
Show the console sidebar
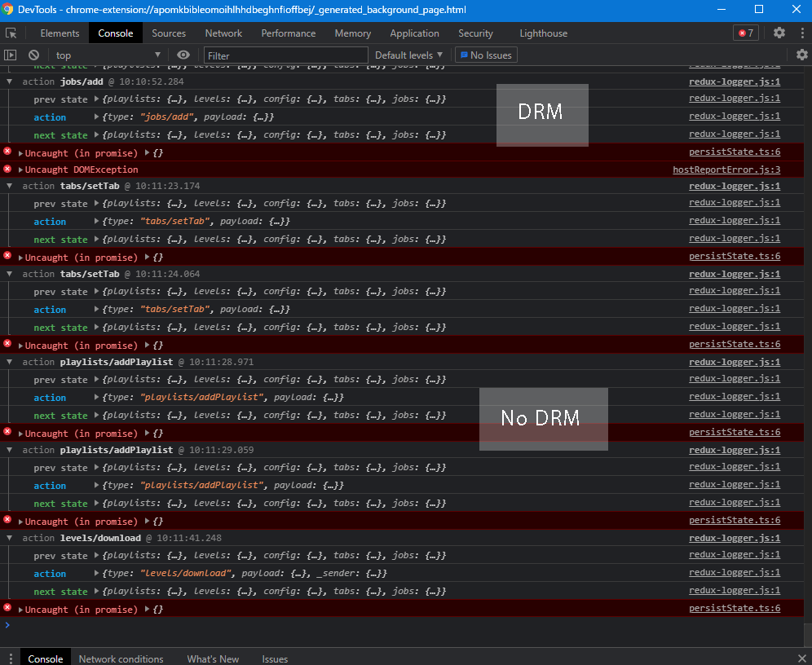tap(11, 55)
